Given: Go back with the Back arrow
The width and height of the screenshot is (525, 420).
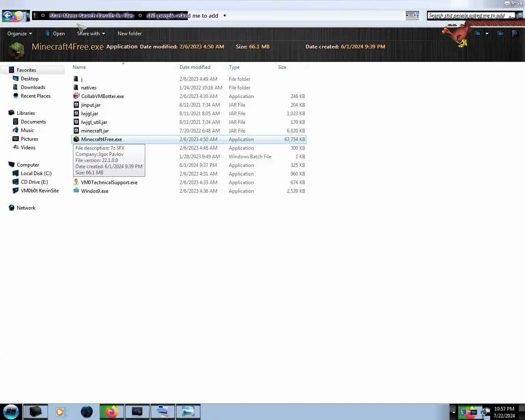Looking at the screenshot, I should click(x=7, y=16).
